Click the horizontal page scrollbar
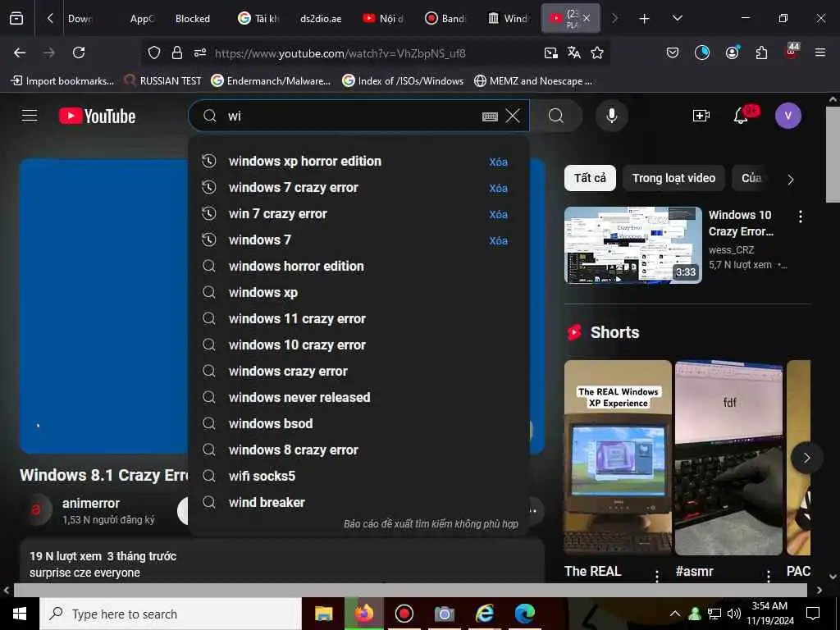 click(410, 590)
